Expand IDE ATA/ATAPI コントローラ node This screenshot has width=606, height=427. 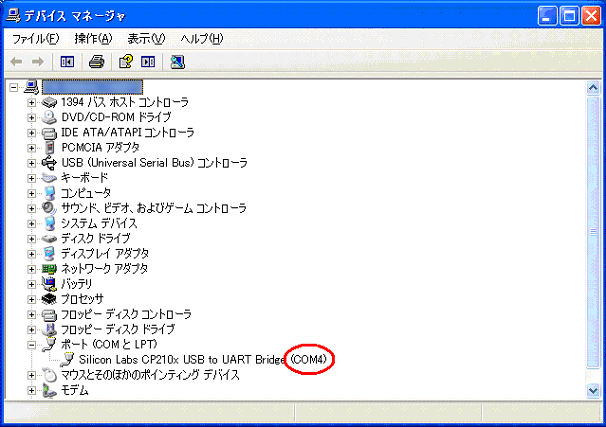(x=32, y=133)
